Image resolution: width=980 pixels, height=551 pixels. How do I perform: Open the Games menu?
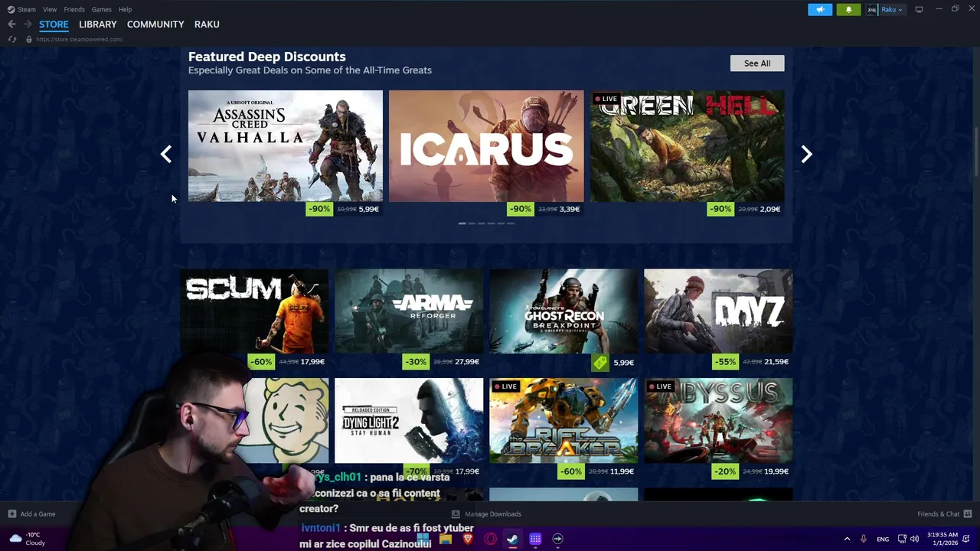point(101,9)
